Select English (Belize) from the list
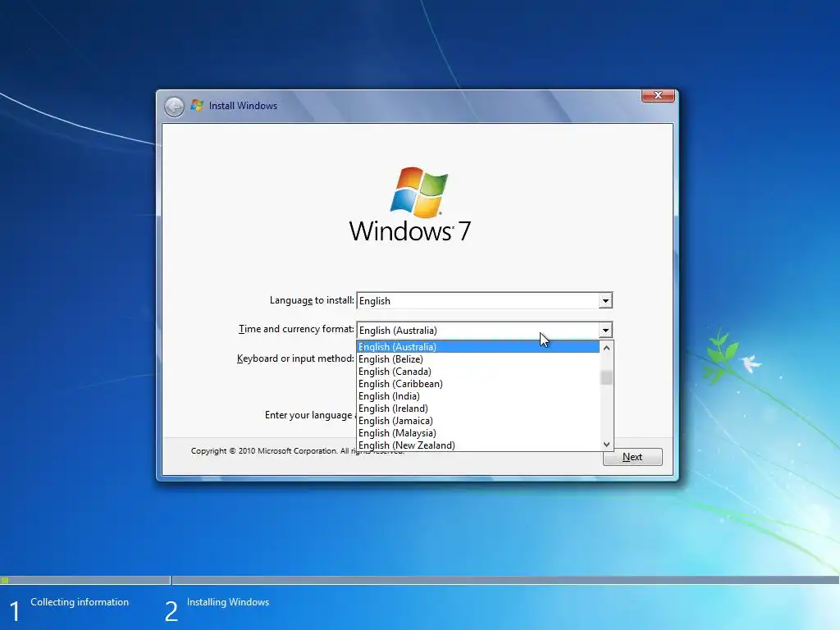Image resolution: width=840 pixels, height=630 pixels. click(478, 359)
